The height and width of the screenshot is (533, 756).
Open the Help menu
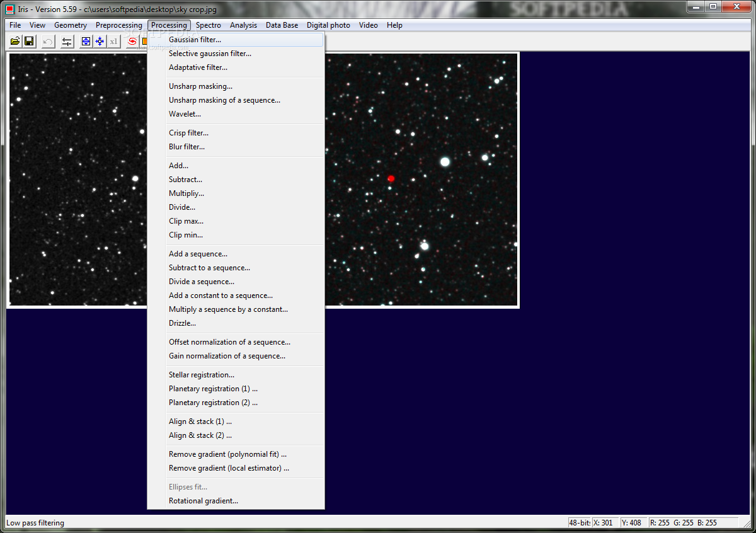pyautogui.click(x=394, y=25)
